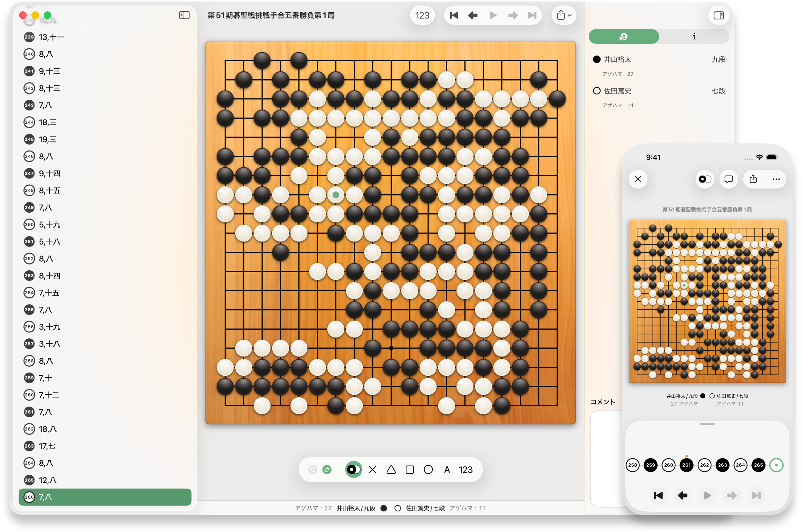The width and height of the screenshot is (802, 532).
Task: Select move 256 at 3,十九
Action: click(105, 327)
